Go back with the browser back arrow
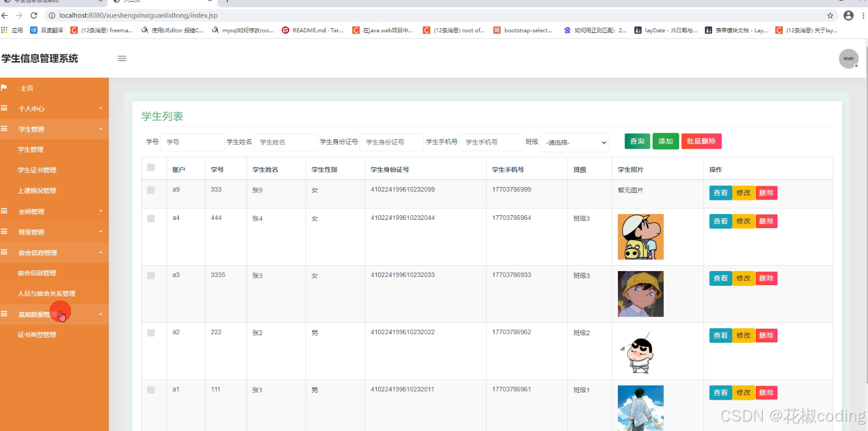This screenshot has height=431, width=868. [x=5, y=15]
